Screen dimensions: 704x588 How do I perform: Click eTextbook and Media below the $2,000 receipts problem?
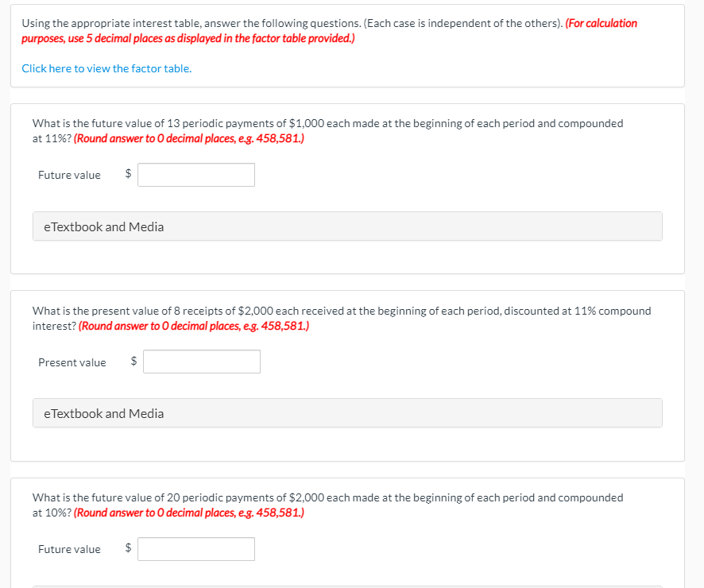point(347,412)
